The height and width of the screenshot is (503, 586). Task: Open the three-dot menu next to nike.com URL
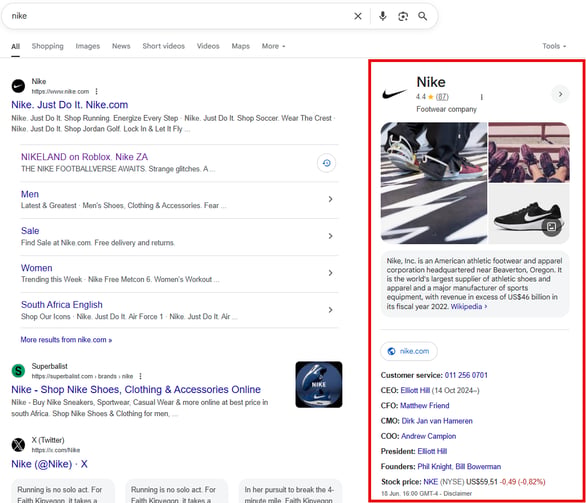(x=96, y=91)
